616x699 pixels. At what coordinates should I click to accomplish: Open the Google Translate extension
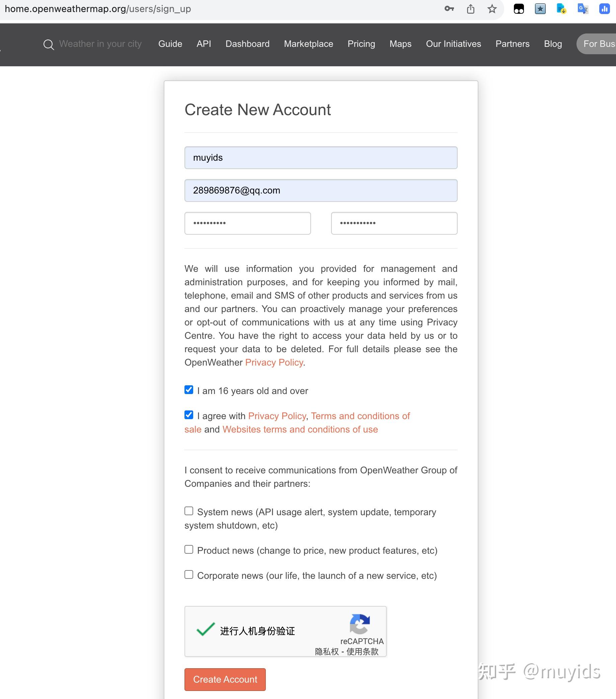click(x=583, y=9)
